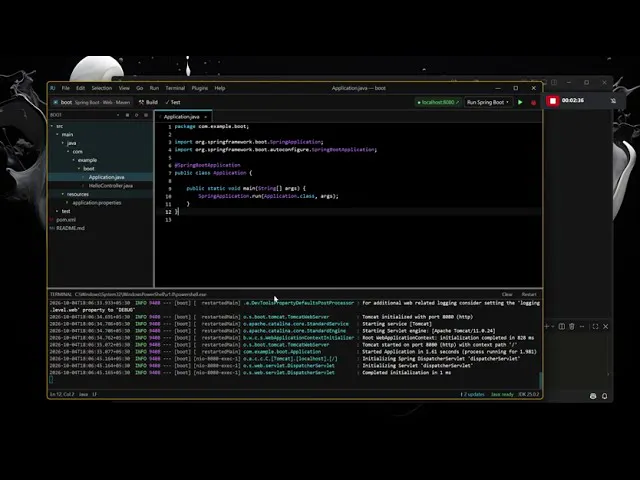The width and height of the screenshot is (640, 480).
Task: Click the JDK 25.0.2 status entry
Action: pyautogui.click(x=529, y=394)
